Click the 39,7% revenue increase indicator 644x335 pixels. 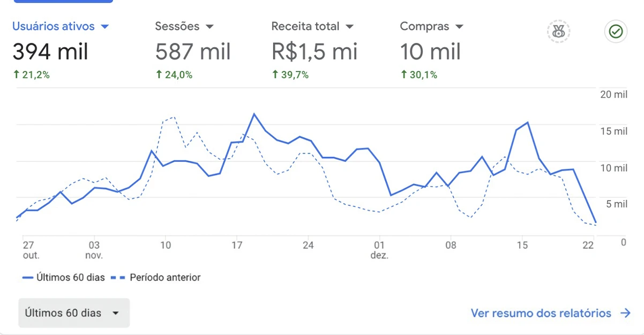(x=290, y=75)
